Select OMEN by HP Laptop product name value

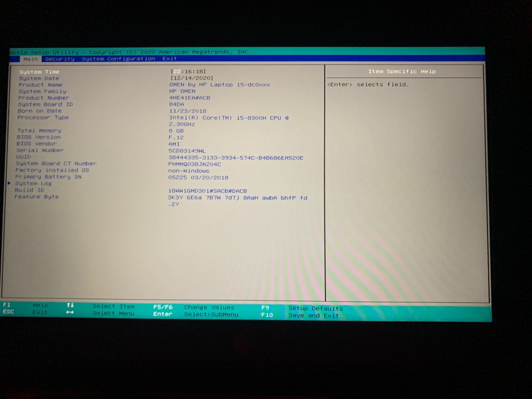point(220,85)
